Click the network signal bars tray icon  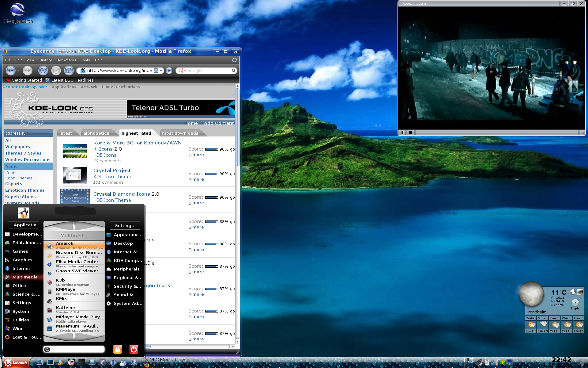[494, 363]
